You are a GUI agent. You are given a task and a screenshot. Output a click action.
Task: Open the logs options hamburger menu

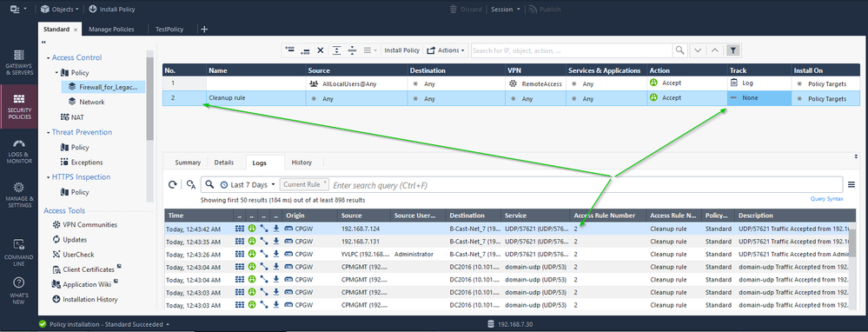coord(851,185)
